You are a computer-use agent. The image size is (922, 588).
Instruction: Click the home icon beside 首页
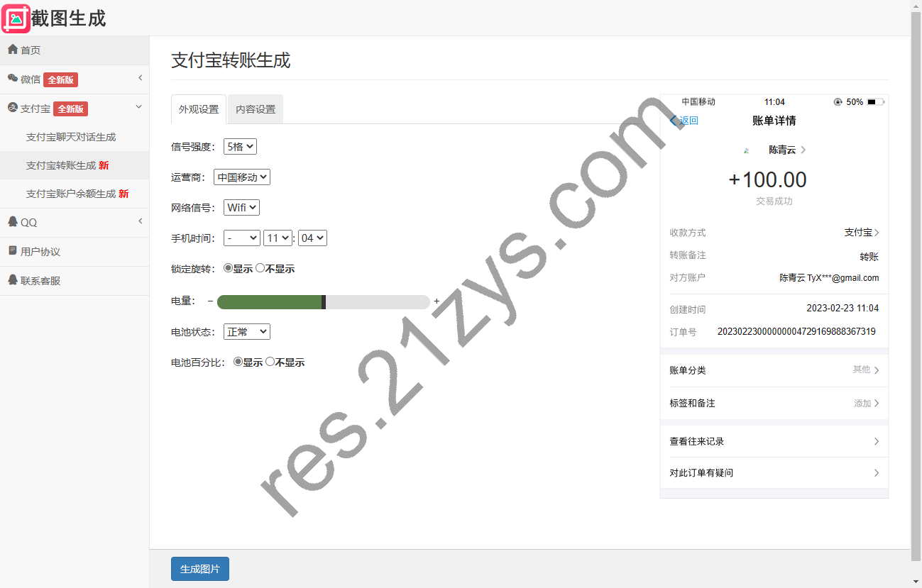(x=13, y=50)
